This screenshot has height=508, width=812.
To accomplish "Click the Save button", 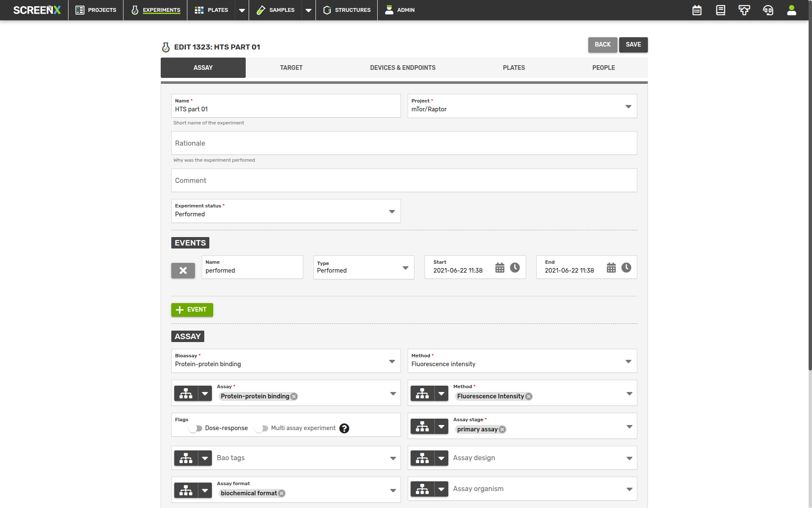I will tap(633, 45).
